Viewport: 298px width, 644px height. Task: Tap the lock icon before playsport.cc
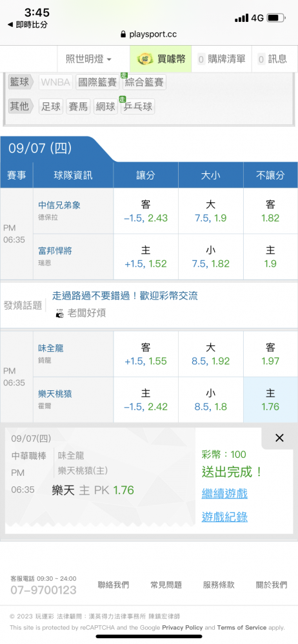(123, 35)
